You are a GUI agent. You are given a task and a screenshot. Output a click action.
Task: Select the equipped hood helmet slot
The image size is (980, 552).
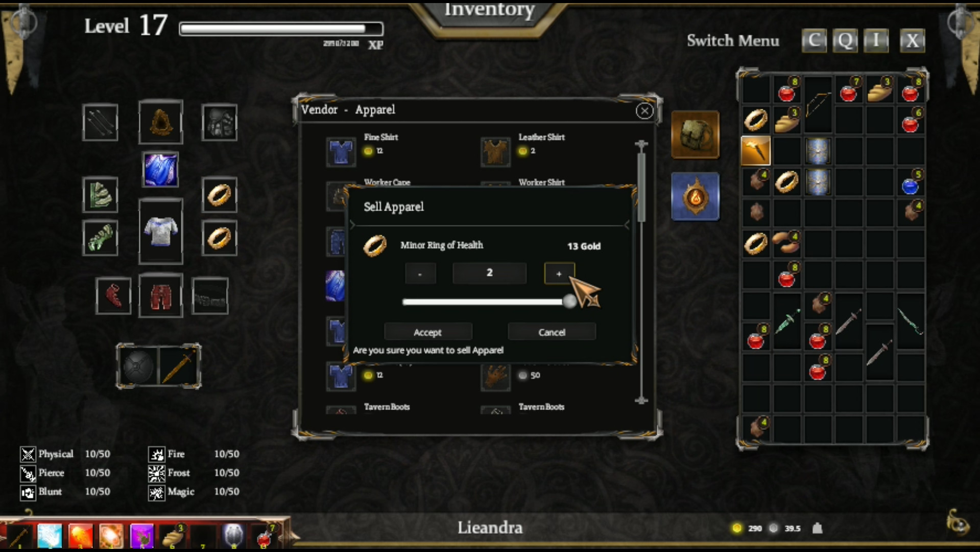click(160, 122)
